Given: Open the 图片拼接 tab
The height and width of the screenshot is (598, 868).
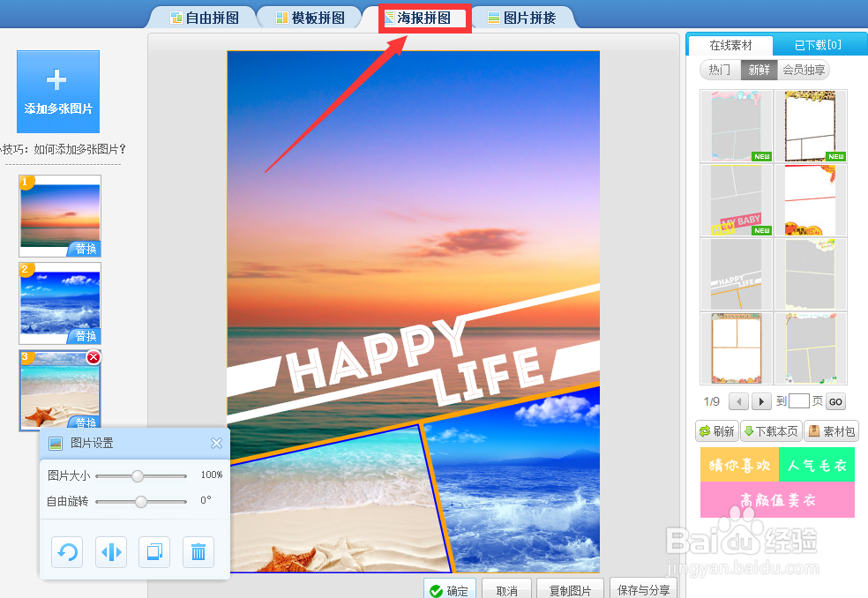Looking at the screenshot, I should (x=522, y=18).
